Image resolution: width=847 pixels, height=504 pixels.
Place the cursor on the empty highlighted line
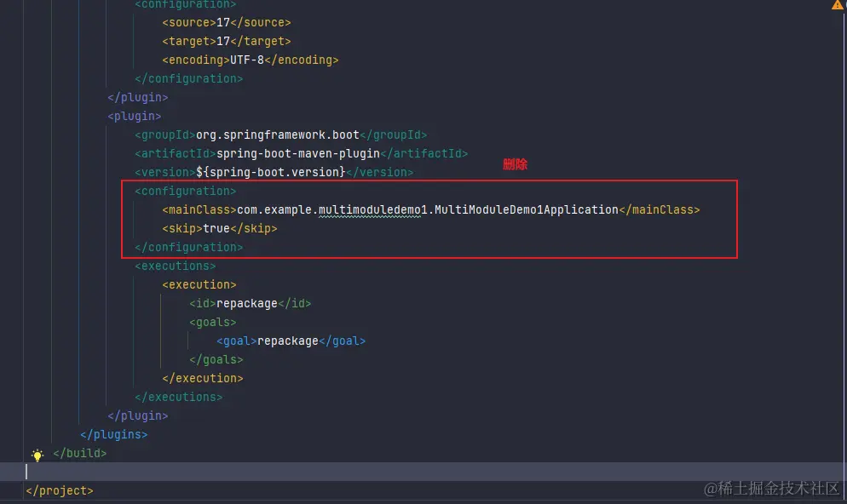pos(423,472)
